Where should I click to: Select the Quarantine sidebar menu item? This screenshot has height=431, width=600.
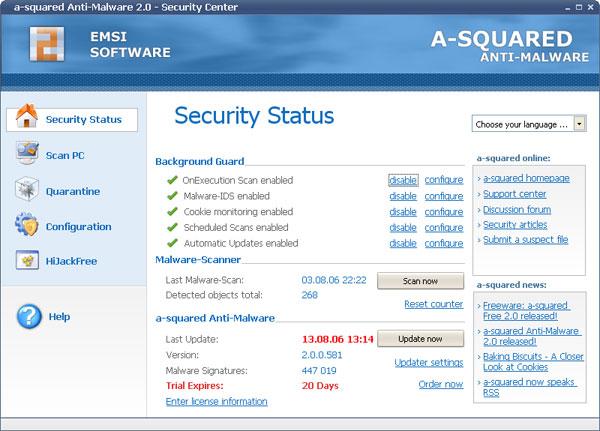click(x=73, y=191)
